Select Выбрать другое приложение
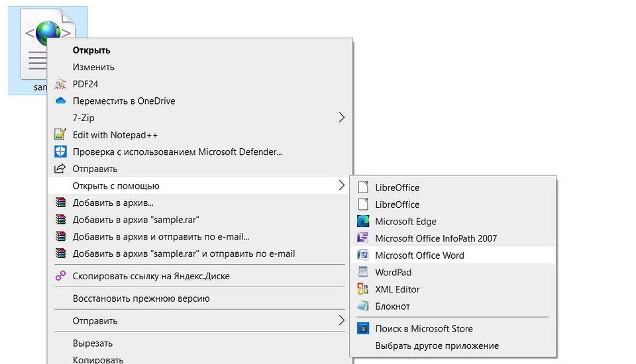Viewport: 636px width, 364px height. point(452,345)
